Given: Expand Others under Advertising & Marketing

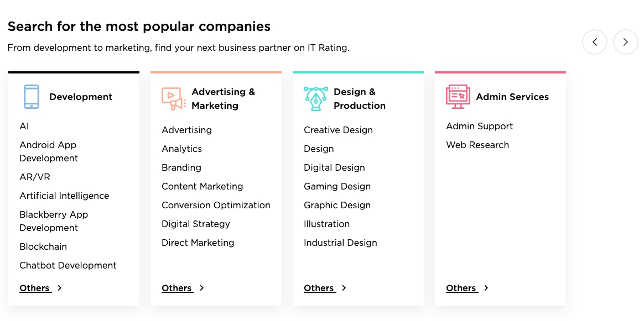Looking at the screenshot, I should (183, 288).
